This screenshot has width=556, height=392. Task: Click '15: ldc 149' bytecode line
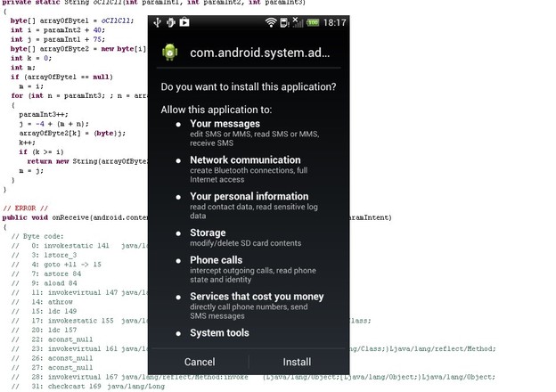pyautogui.click(x=45, y=311)
